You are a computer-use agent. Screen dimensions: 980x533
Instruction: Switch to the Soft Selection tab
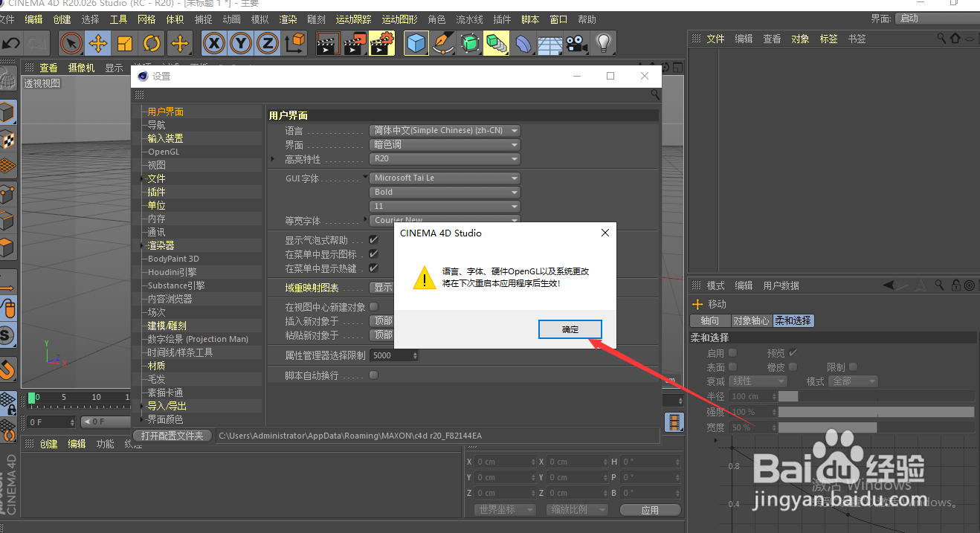(793, 320)
